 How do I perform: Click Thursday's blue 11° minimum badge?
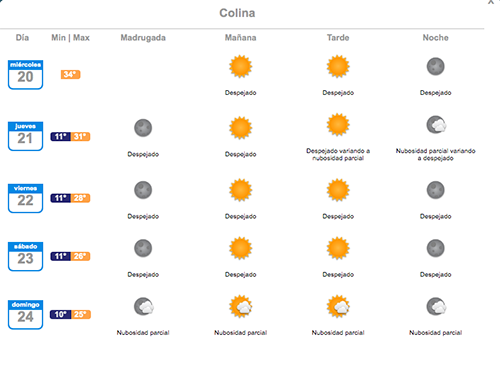pyautogui.click(x=61, y=136)
